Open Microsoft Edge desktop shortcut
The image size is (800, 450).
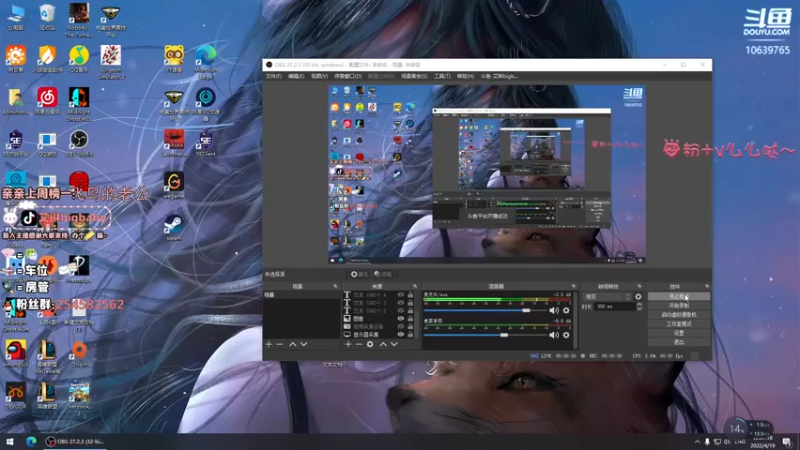206,62
